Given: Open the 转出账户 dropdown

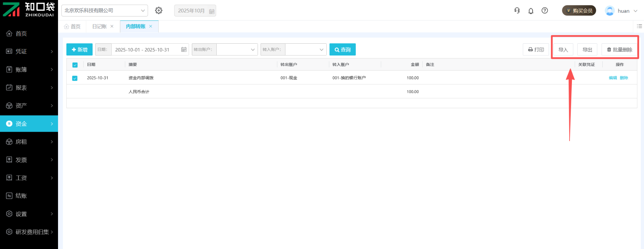Looking at the screenshot, I should [x=237, y=49].
